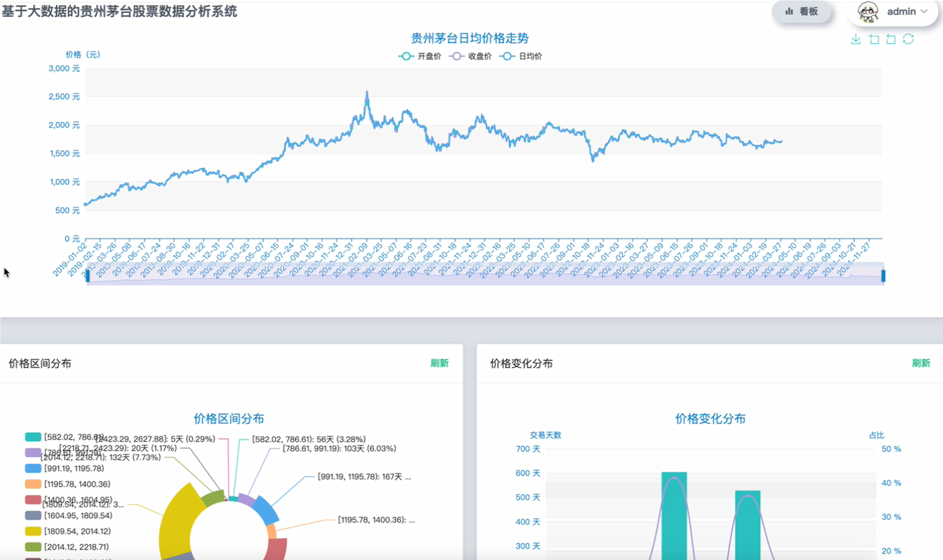Click the admin avatar picture
Screen dimensions: 943x560
pos(868,11)
